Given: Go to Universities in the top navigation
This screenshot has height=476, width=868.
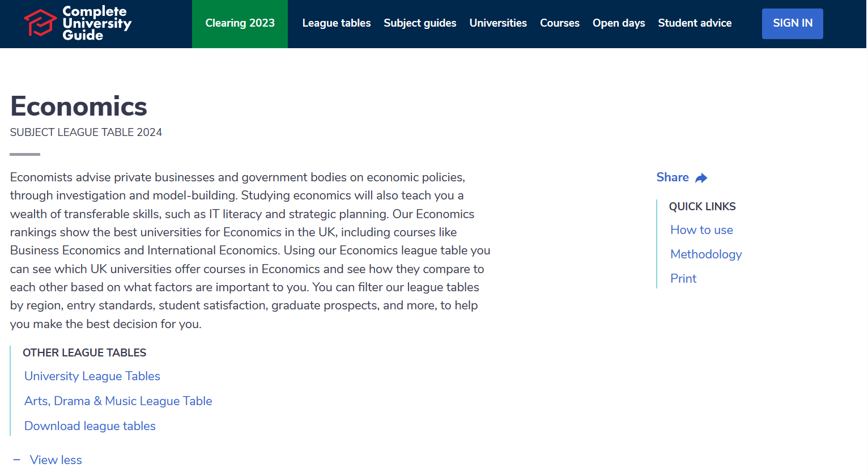Looking at the screenshot, I should coord(498,23).
